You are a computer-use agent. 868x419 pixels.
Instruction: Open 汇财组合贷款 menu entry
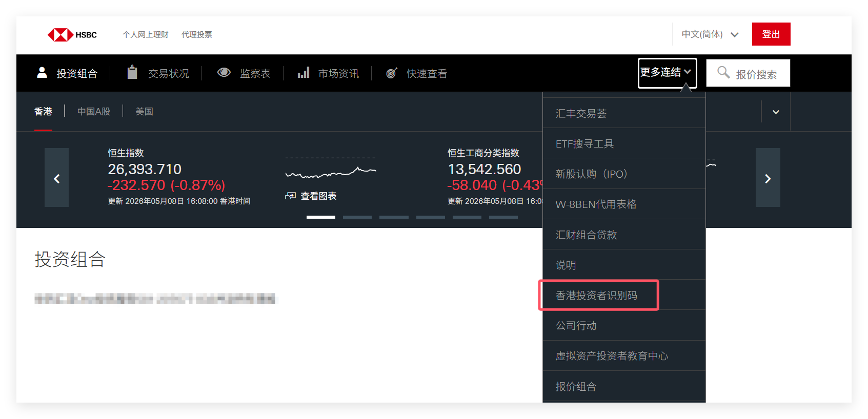pos(624,235)
